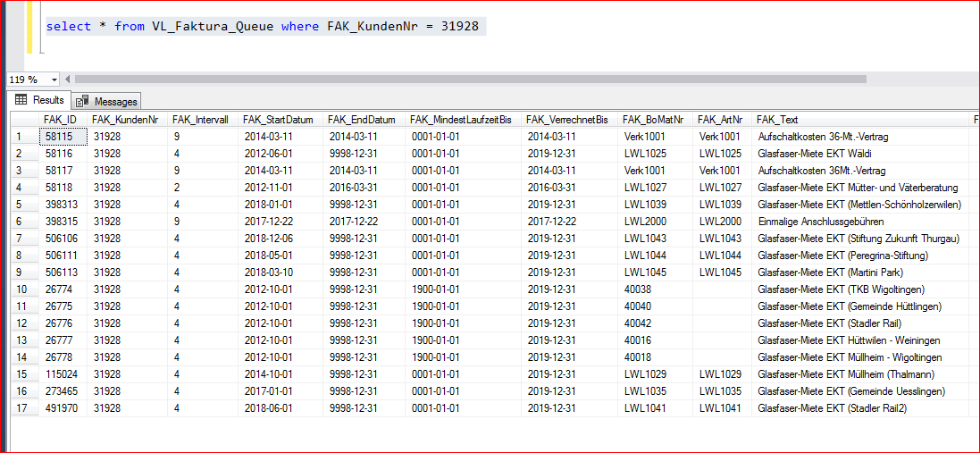This screenshot has height=453, width=980.
Task: Click the BoMatNr cell 40038
Action: point(655,289)
